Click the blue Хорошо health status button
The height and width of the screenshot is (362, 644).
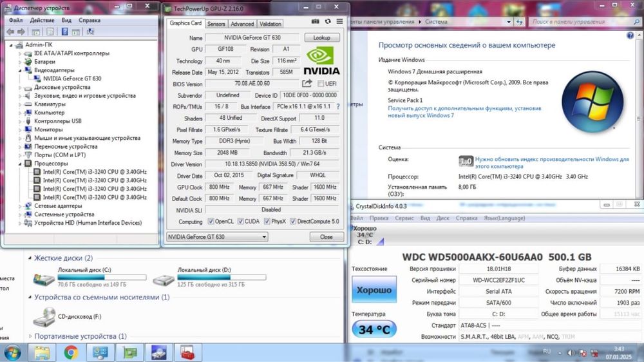374,290
